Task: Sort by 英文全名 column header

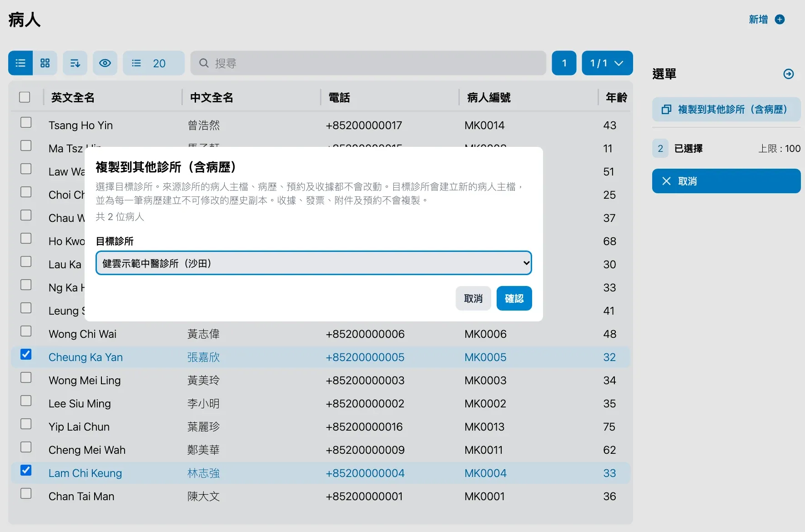Action: pos(73,97)
